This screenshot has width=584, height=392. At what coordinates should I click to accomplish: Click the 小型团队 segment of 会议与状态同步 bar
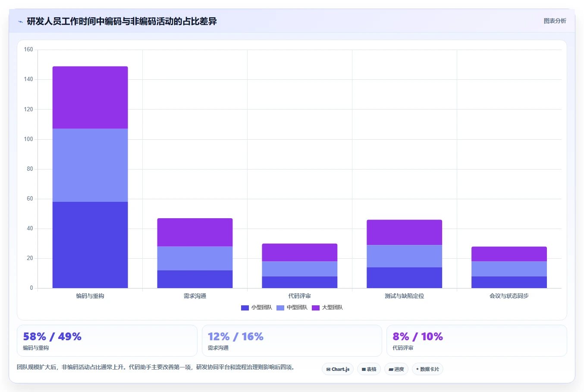pos(509,282)
